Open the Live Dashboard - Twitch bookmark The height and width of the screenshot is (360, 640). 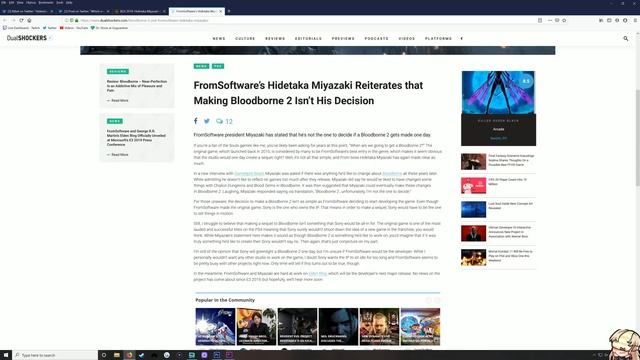coord(21,28)
